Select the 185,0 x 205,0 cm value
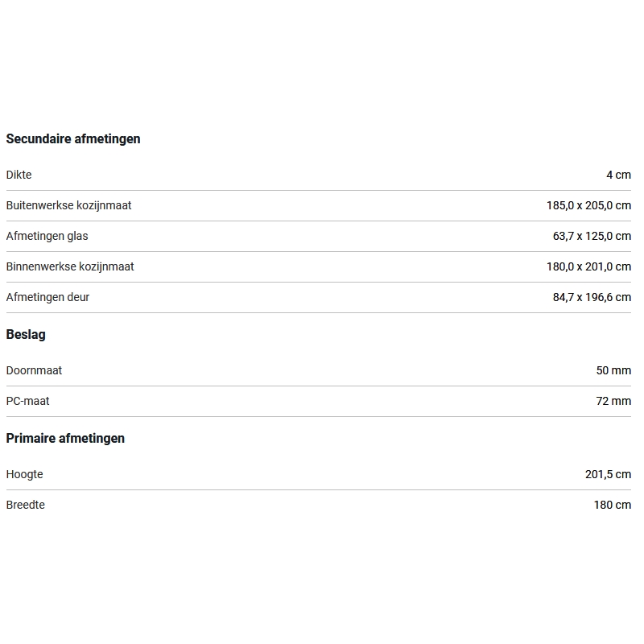Viewport: 644px width, 644px height. point(588,205)
